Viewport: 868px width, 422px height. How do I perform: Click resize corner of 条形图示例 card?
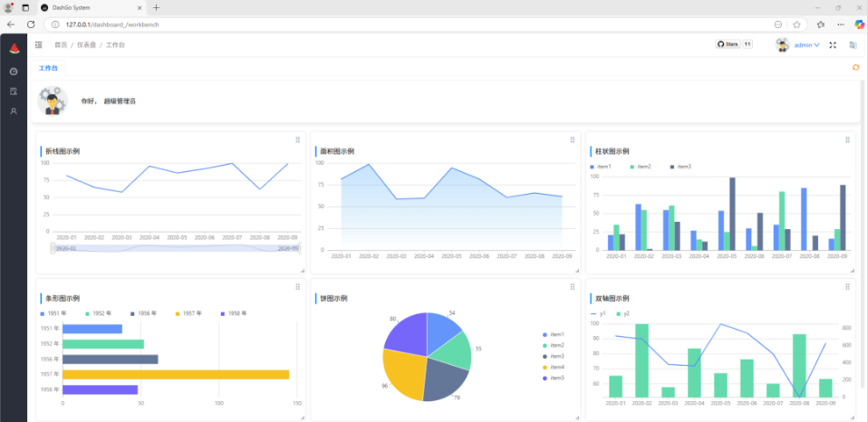(303, 417)
